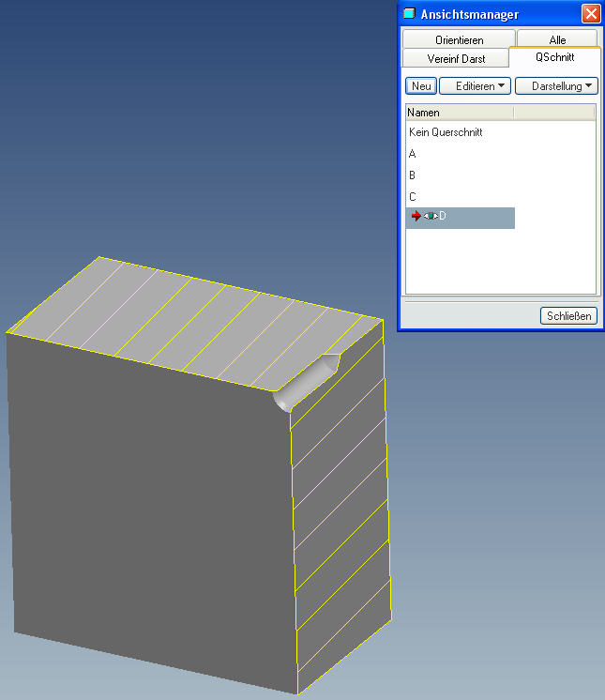This screenshot has height=700, width=605.
Task: Toggle eye visibility icon for section D
Action: pyautogui.click(x=431, y=216)
